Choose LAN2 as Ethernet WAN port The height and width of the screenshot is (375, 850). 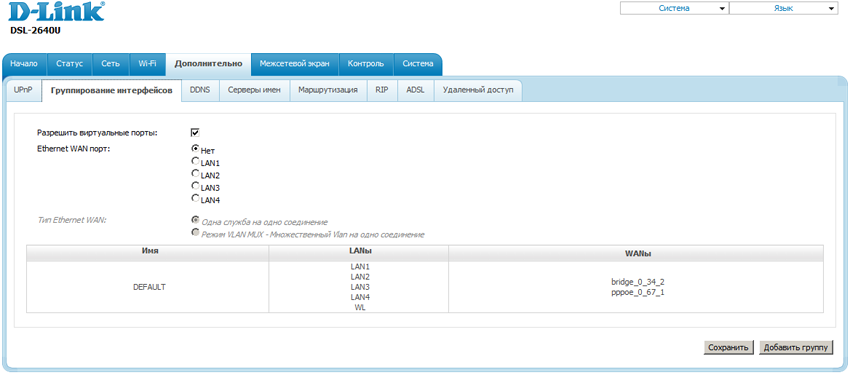(195, 173)
